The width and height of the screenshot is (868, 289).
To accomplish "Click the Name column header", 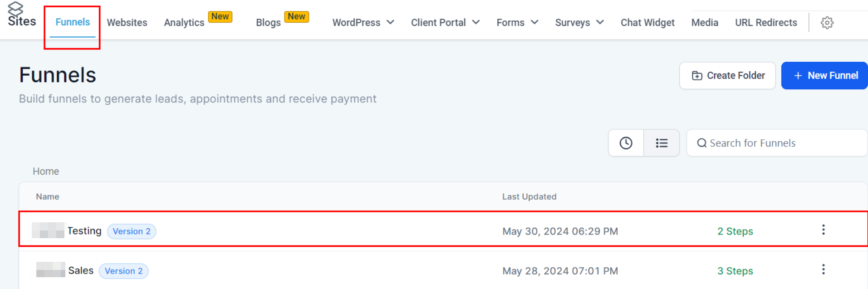I will click(48, 196).
